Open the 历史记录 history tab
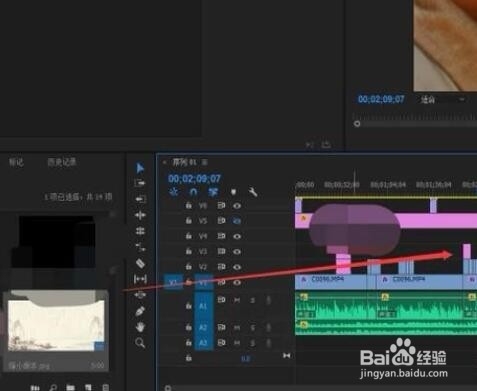The height and width of the screenshot is (391, 477). (62, 162)
